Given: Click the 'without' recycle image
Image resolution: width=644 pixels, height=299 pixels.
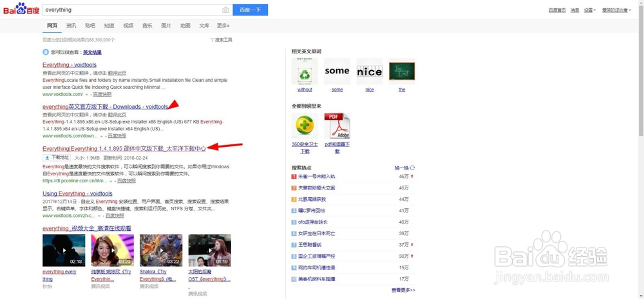Looking at the screenshot, I should pos(305,71).
